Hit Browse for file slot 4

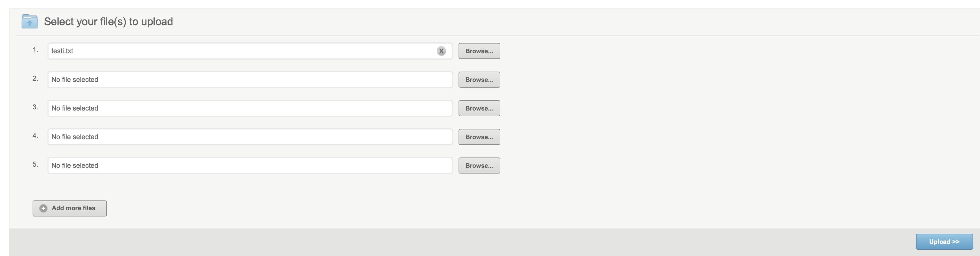click(479, 137)
